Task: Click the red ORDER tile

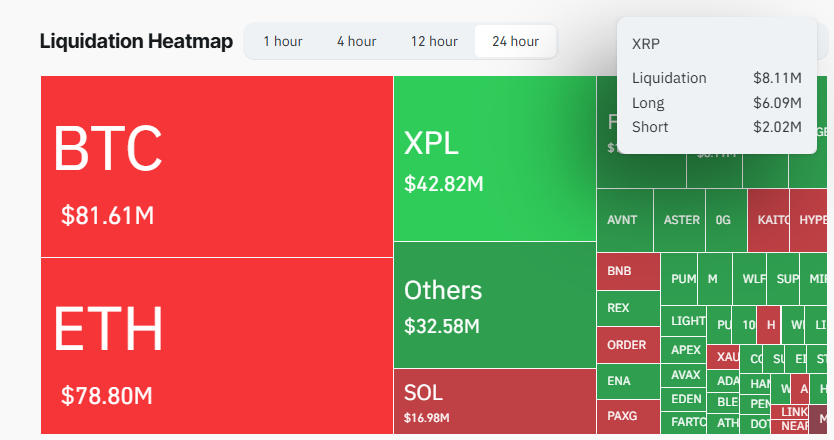Action: coord(628,345)
